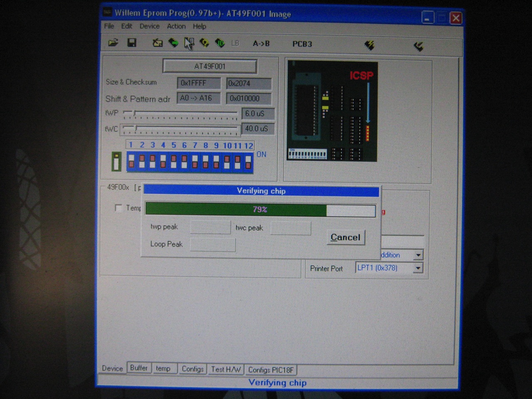The image size is (532, 399).
Task: Click the ICSP programmer board picture
Action: click(332, 111)
